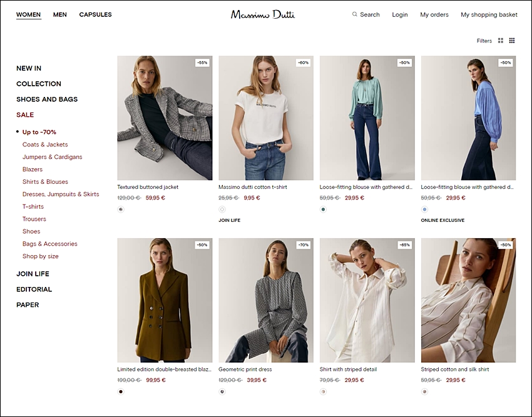Select the white swatch under cotton t-shirt
This screenshot has height=417, width=532.
tap(222, 209)
